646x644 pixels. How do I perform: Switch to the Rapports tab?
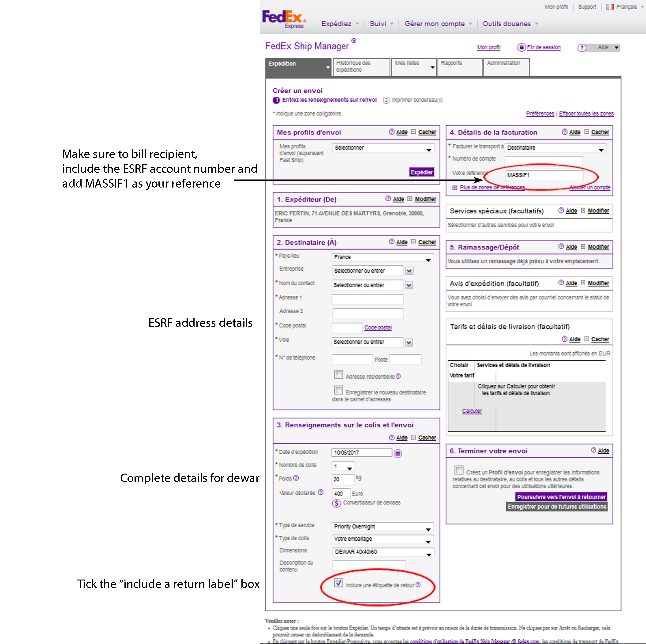tap(460, 67)
